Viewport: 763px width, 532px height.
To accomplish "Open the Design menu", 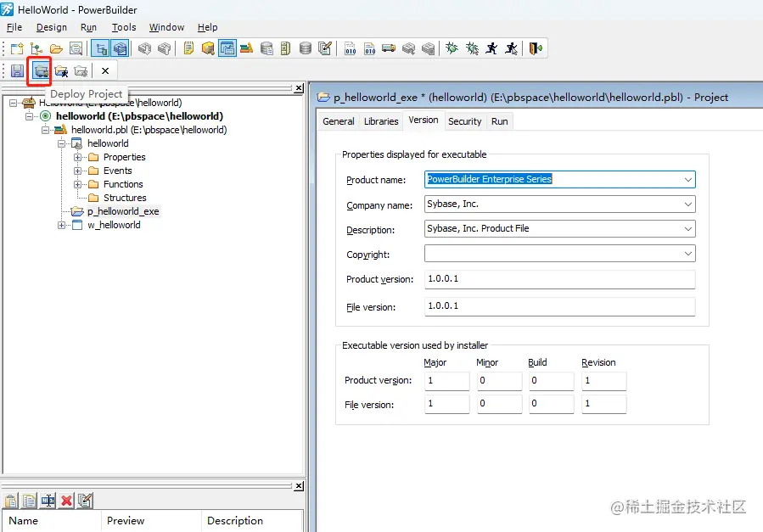I will [x=52, y=27].
